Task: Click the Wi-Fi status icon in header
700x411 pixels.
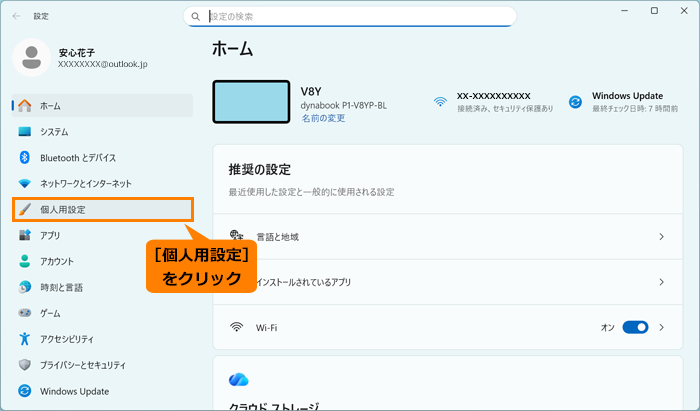Action: pos(440,102)
